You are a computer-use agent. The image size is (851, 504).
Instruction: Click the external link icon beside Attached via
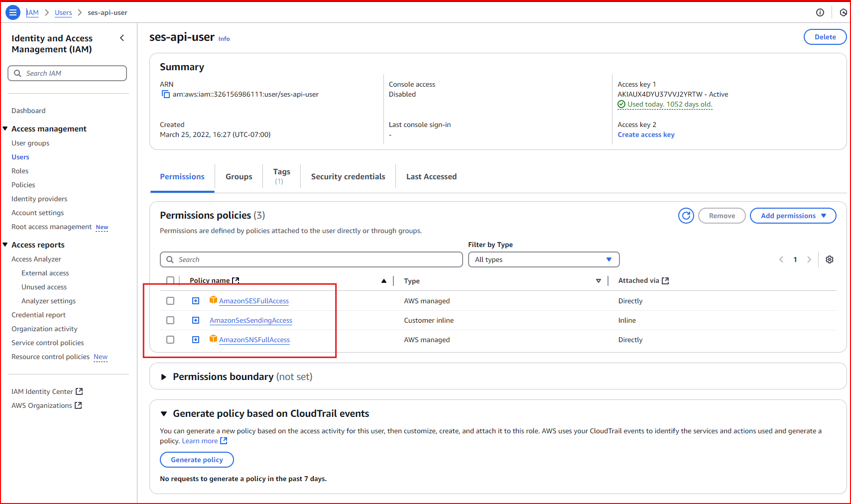(665, 281)
